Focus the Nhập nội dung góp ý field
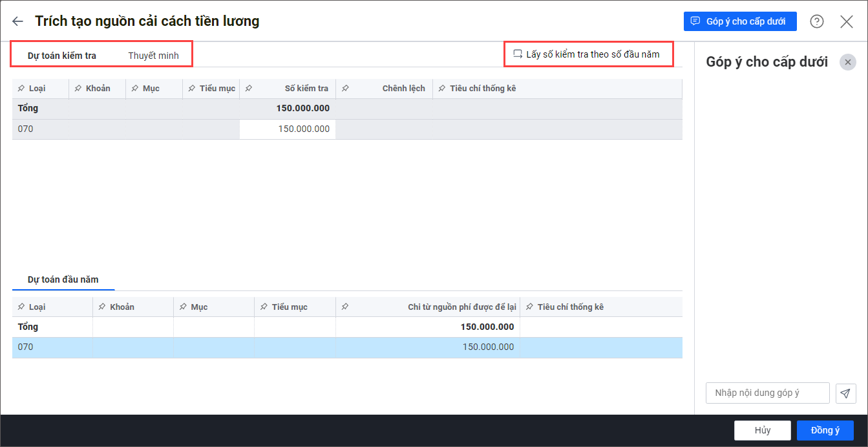 767,393
